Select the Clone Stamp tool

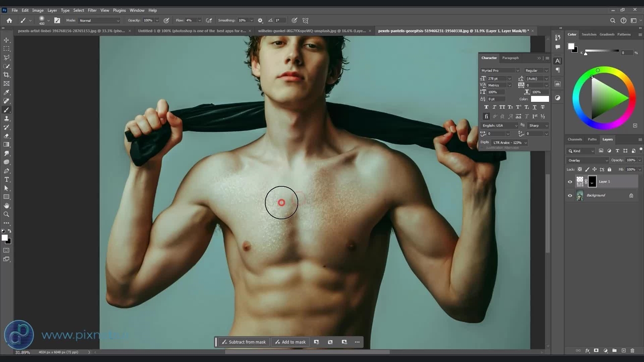tap(7, 119)
